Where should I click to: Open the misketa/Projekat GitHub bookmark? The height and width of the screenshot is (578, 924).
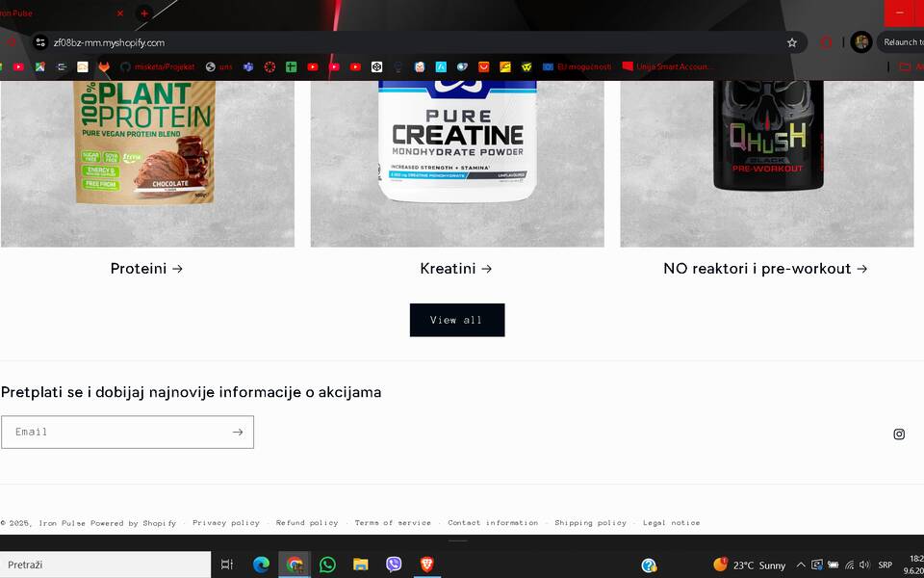click(x=157, y=66)
